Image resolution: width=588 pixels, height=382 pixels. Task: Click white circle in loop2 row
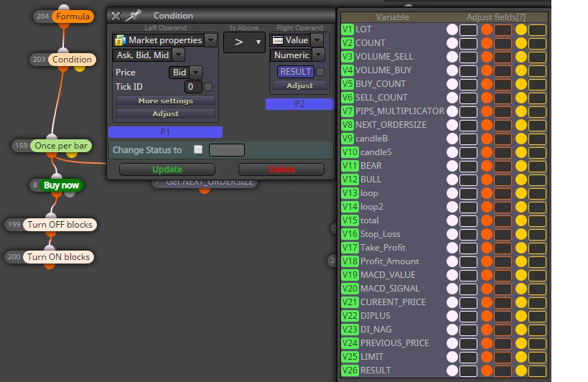(452, 207)
